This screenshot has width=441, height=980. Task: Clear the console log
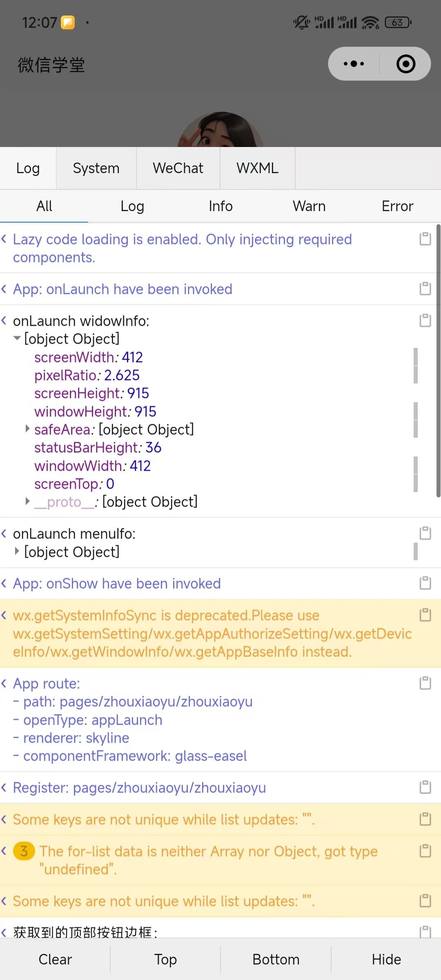[55, 959]
